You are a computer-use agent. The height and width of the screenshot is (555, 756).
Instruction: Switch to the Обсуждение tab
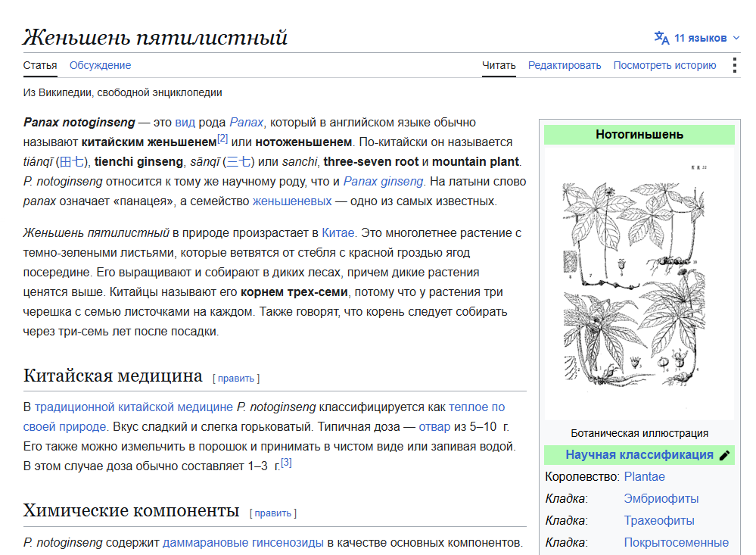click(101, 65)
